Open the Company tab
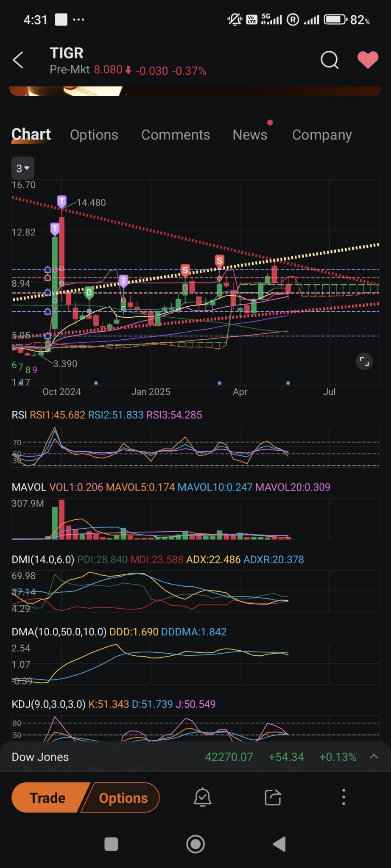 click(322, 135)
